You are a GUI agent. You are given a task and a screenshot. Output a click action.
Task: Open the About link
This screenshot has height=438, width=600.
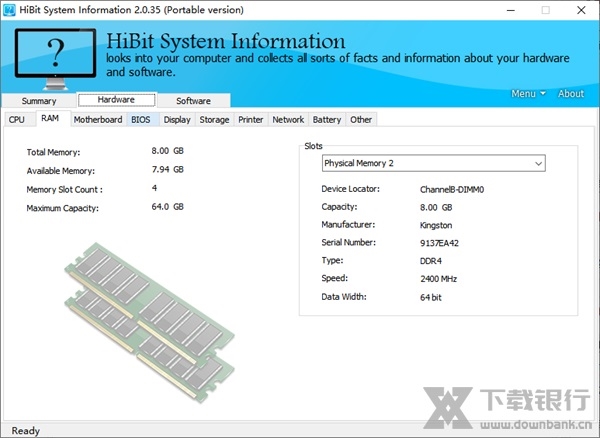click(x=571, y=94)
